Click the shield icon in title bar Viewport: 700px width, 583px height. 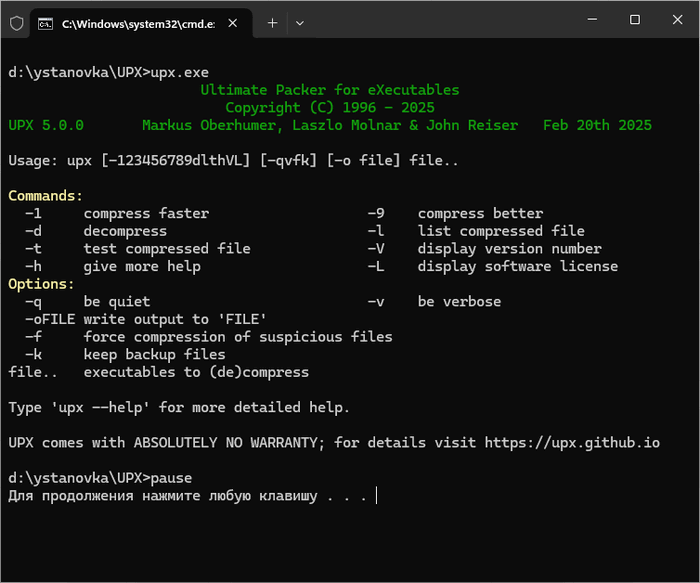pyautogui.click(x=17, y=23)
